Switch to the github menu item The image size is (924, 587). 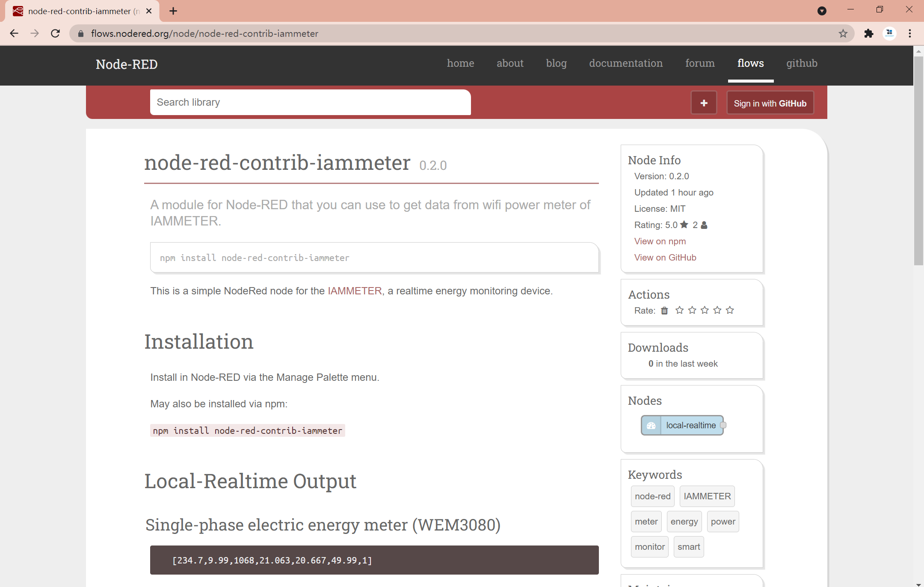coord(802,63)
